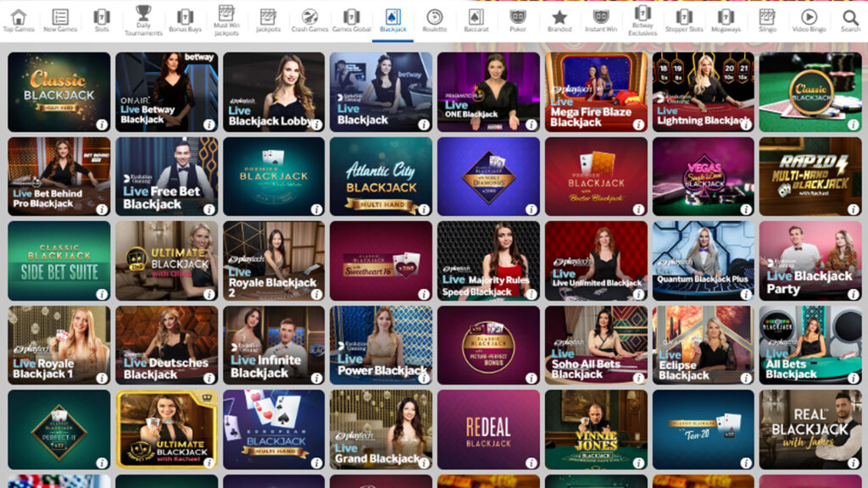Show info for Rapid Multi-Hand Blackjack
868x488 pixels.
(x=853, y=209)
